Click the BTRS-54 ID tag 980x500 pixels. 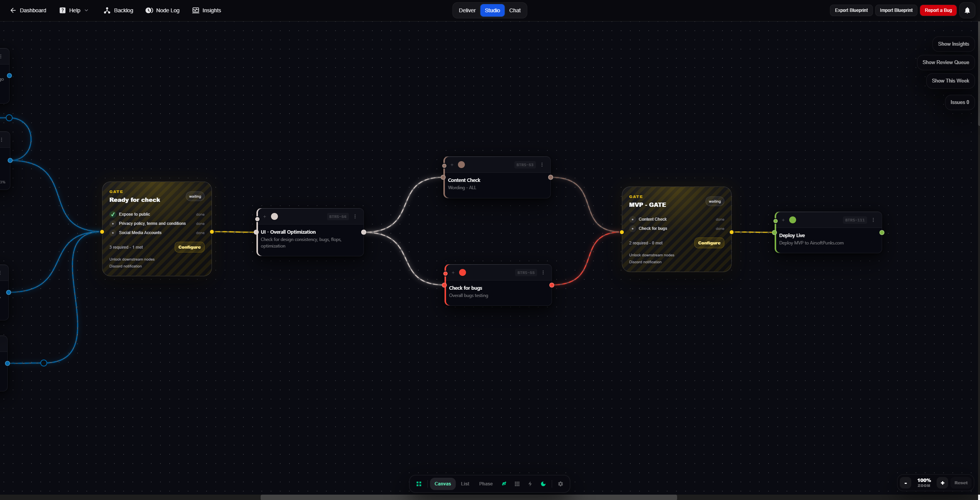[x=337, y=216]
